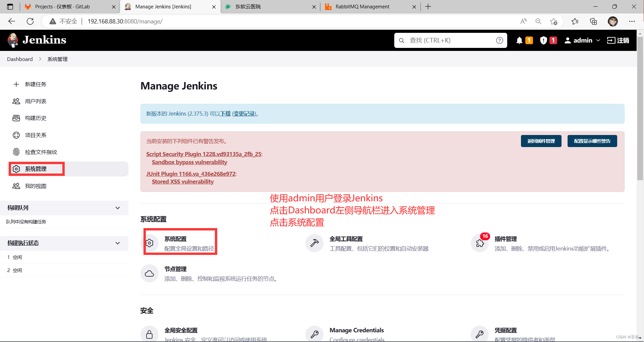Viewport: 644px width, 342px height.
Task: Click the 注销 logout button
Action: 618,41
